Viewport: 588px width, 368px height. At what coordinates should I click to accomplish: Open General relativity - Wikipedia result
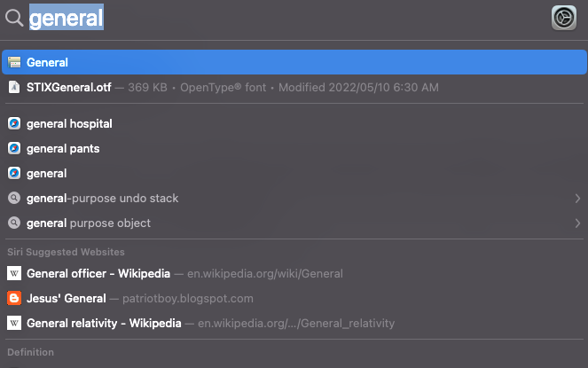294,323
